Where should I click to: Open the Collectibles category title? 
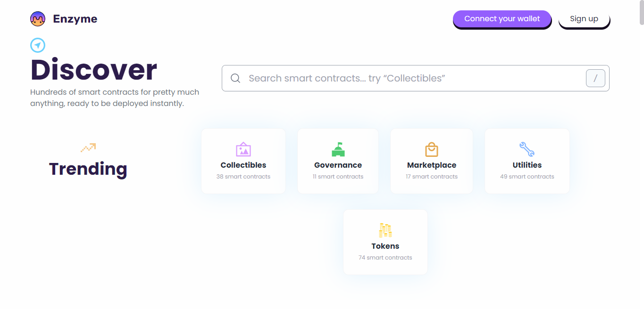243,165
